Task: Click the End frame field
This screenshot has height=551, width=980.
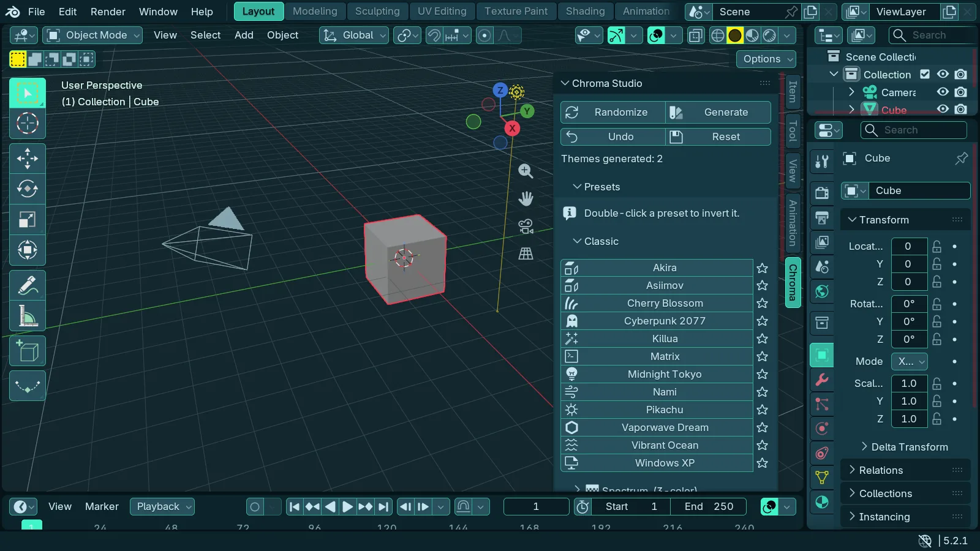Action: tap(708, 507)
